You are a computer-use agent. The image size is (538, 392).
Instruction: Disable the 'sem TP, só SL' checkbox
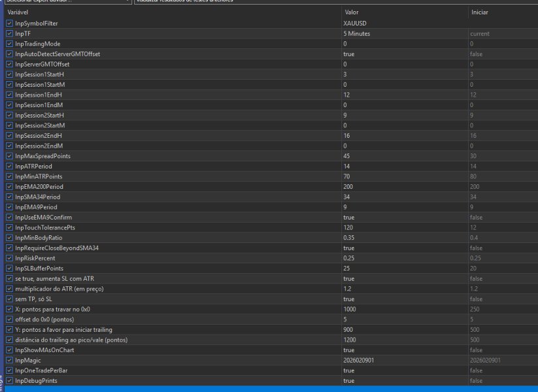(9, 299)
